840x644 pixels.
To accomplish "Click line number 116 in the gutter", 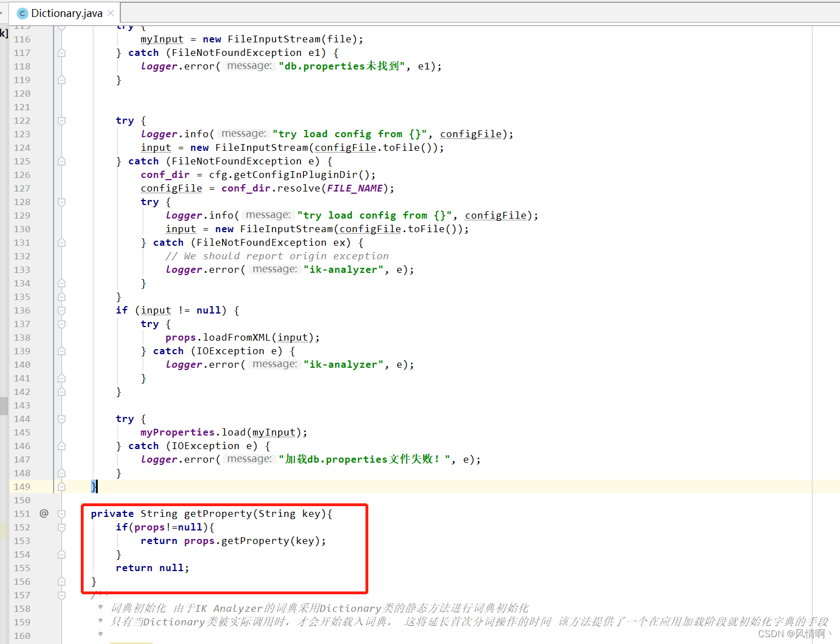I will tap(22, 39).
